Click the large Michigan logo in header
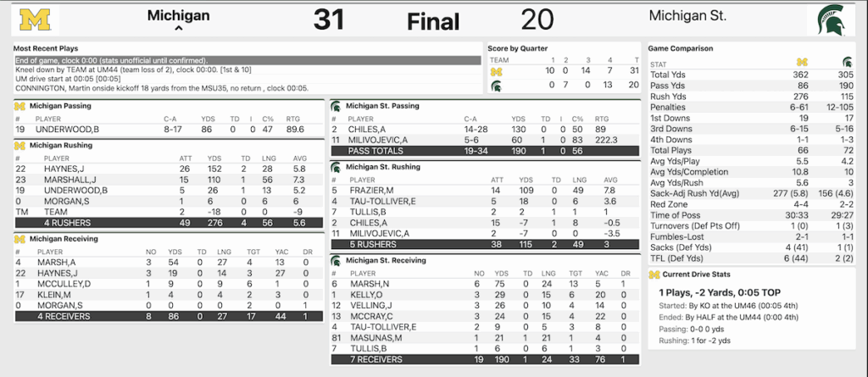The height and width of the screenshot is (377, 868). pos(36,19)
